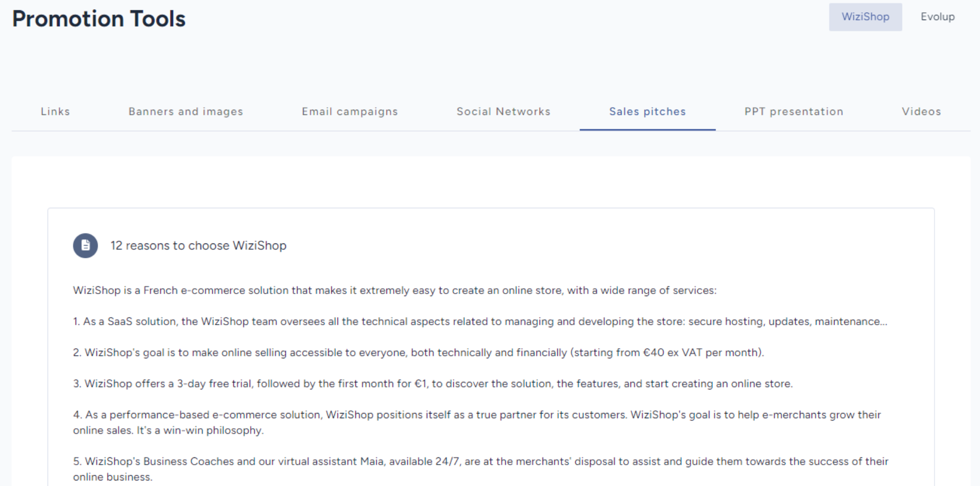Click the intro sentence 'WiziShop is a French e-commerce solution'
Viewport: 980px width, 486px height.
395,290
